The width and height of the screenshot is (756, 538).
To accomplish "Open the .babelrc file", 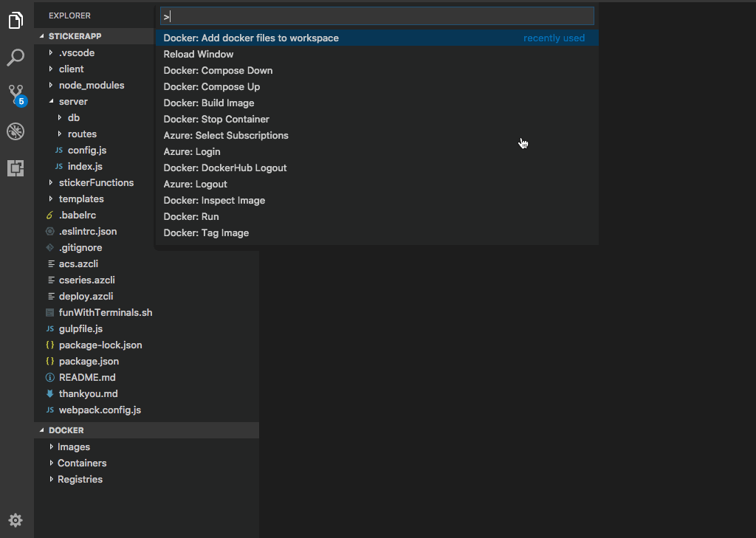I will (x=77, y=215).
